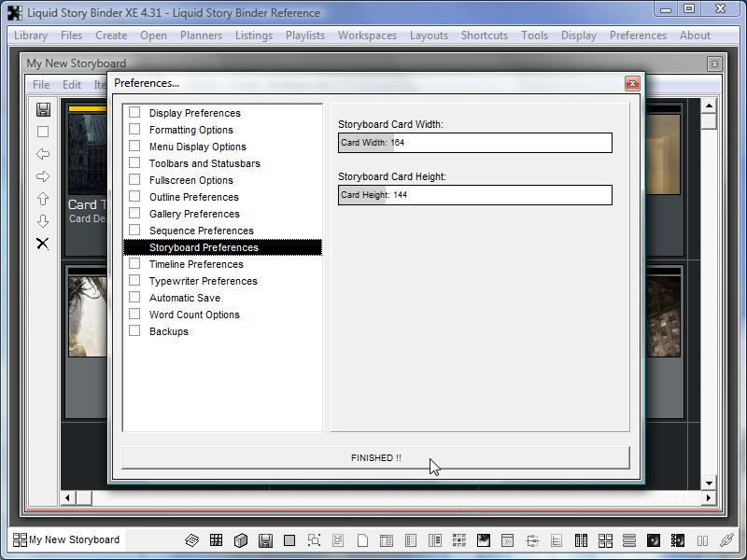This screenshot has height=560, width=747.
Task: Open the Library menu
Action: (x=31, y=35)
